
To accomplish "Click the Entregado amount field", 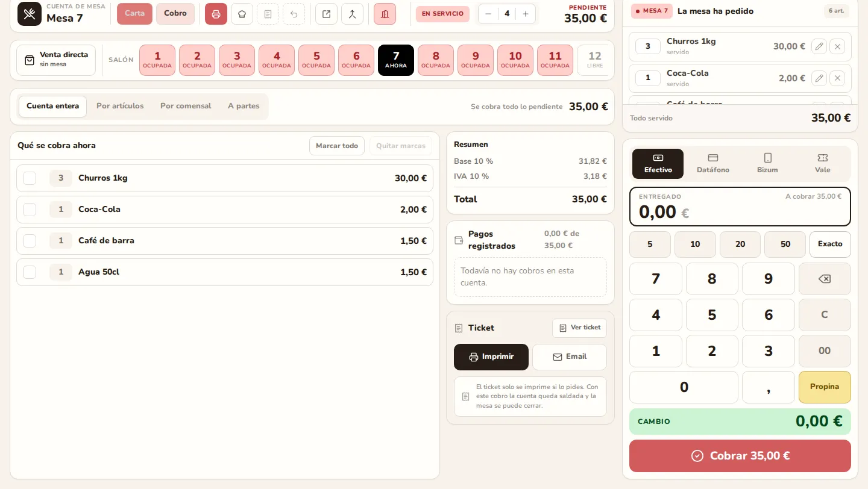I will coord(740,207).
